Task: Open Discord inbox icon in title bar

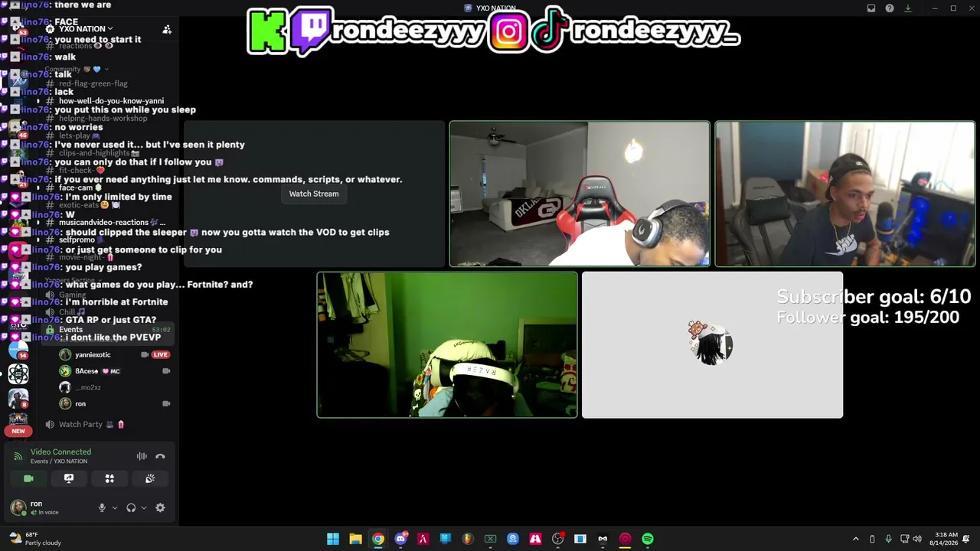Action: [x=871, y=8]
